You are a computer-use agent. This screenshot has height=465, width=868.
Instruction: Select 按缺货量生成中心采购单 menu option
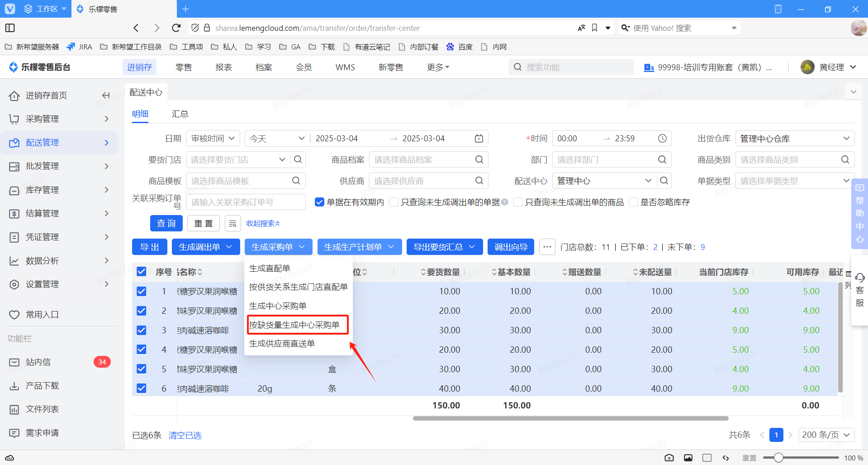294,325
